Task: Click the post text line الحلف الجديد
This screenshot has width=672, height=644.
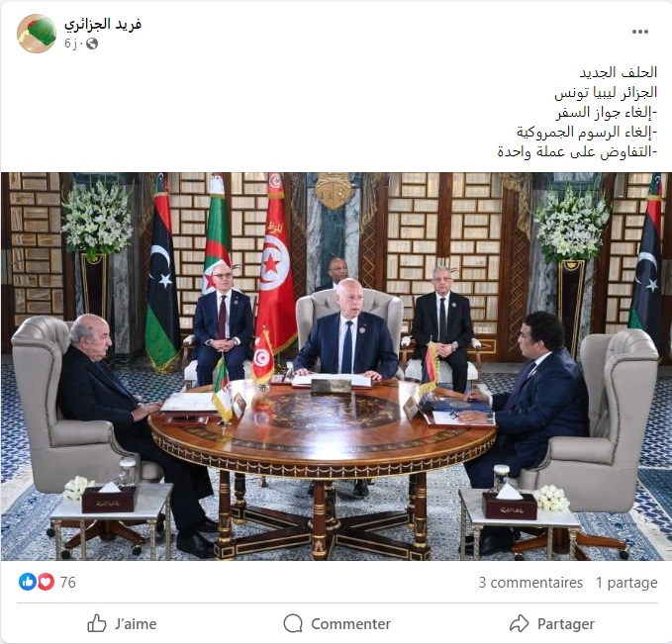Action: 619,72
